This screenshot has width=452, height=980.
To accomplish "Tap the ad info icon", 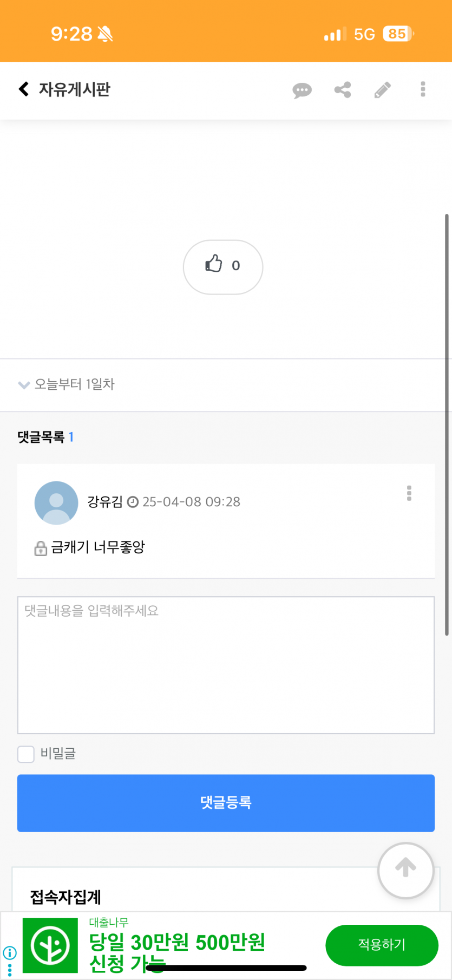I will click(10, 952).
